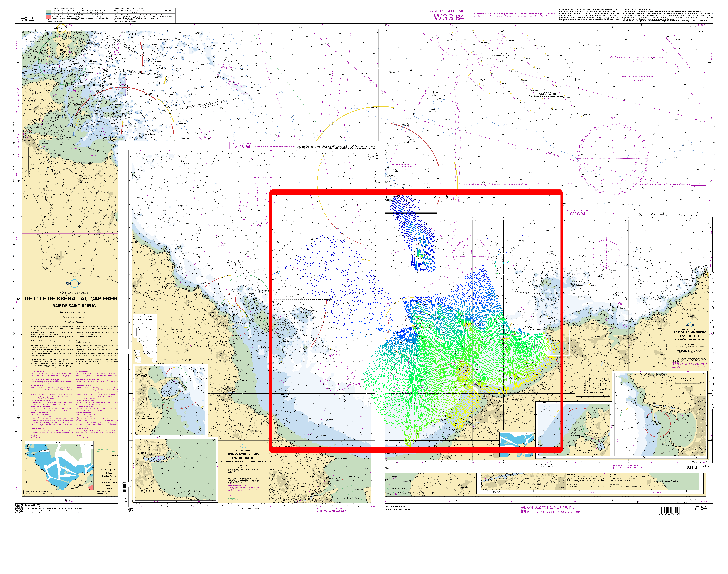The height and width of the screenshot is (574, 728).
Task: Click the Baie de Saint-Brieuc Partie Ouest title
Action: 243,456
